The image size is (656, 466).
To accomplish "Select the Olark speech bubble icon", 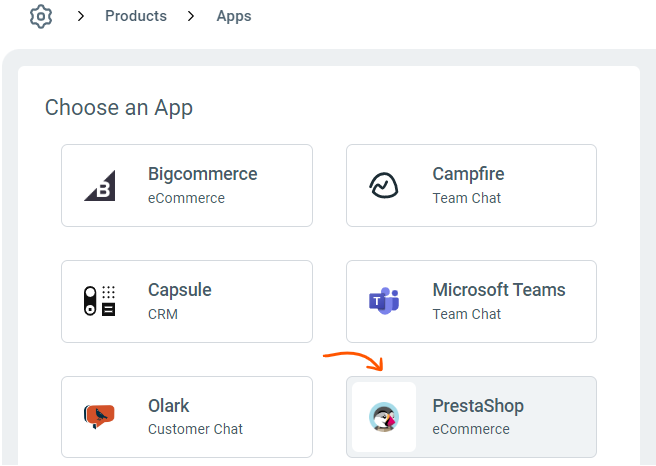I will pyautogui.click(x=99, y=417).
